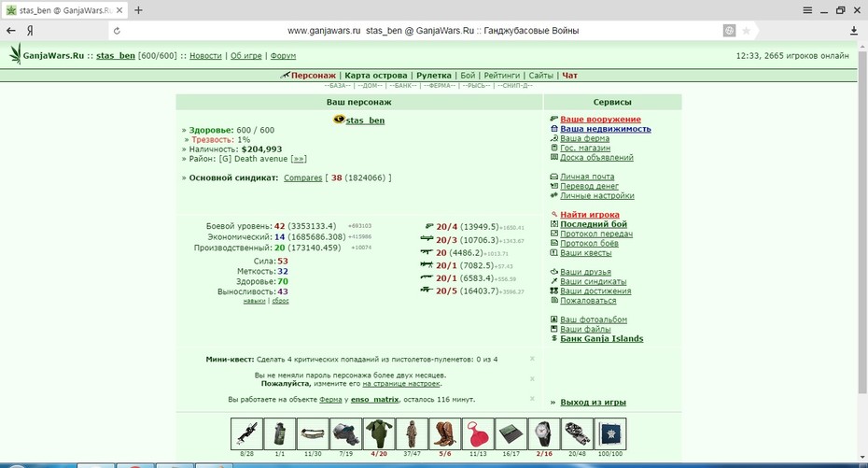This screenshot has width=868, height=468.
Task: Click the weapon icon beside 20/1 (7082.5)
Action: coord(427,264)
